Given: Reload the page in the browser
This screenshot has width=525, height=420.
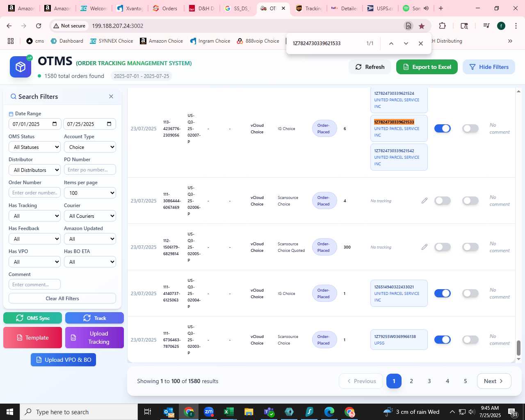Looking at the screenshot, I should coord(39,26).
